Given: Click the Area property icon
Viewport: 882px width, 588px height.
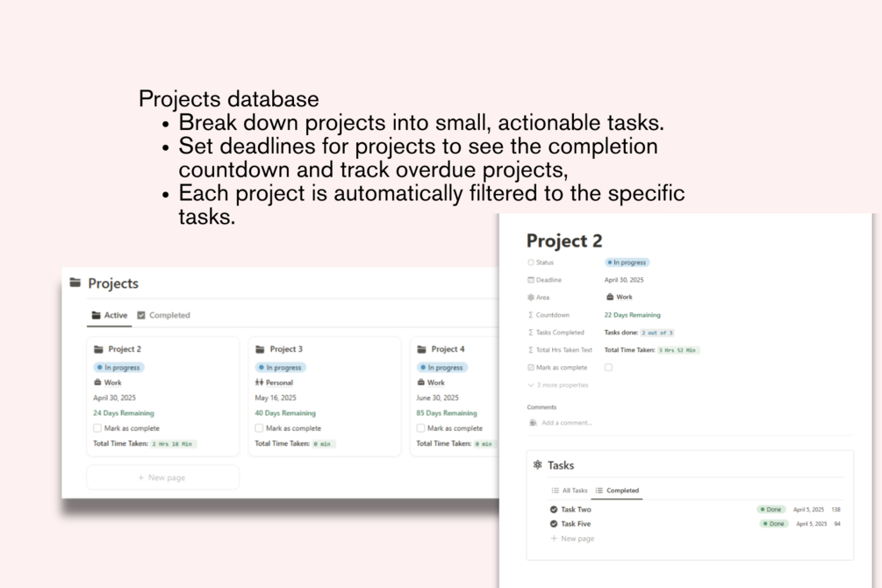Looking at the screenshot, I should [531, 298].
